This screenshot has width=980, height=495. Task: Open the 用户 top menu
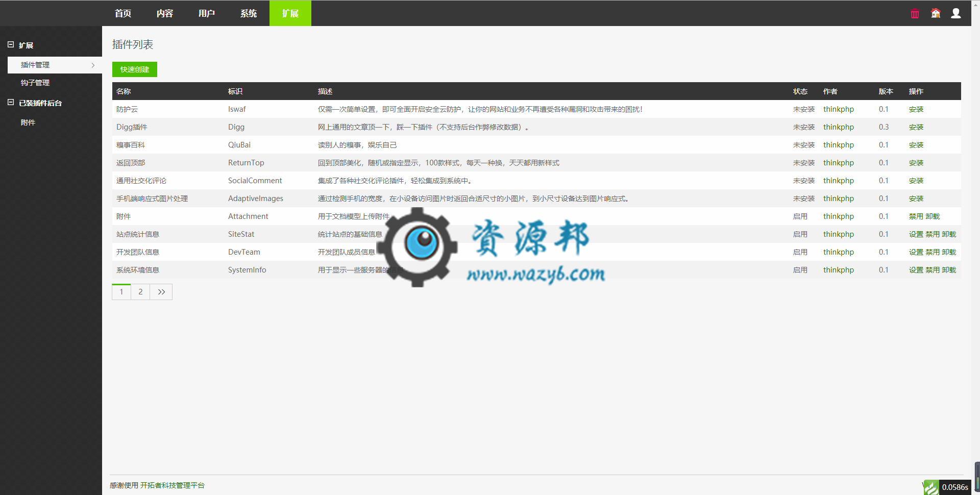coord(207,13)
